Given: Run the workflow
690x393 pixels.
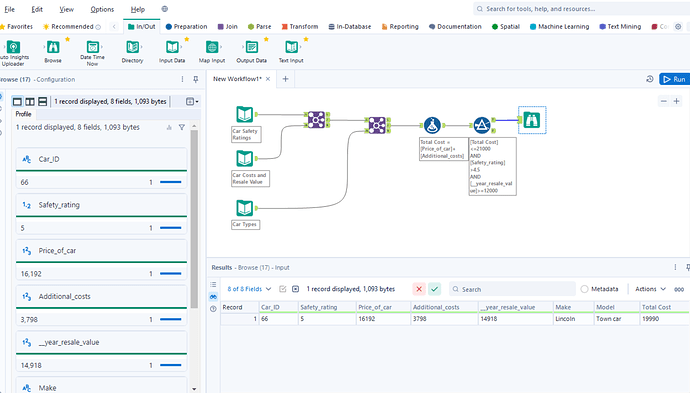Looking at the screenshot, I should tap(674, 79).
